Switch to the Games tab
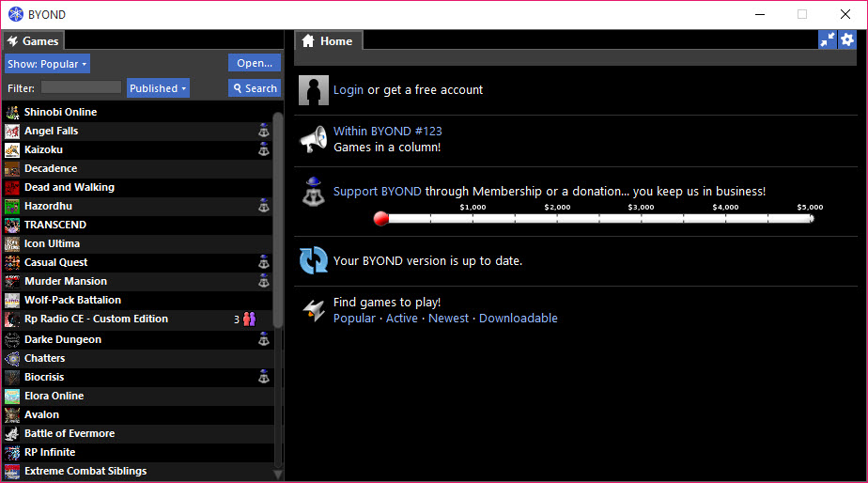Image resolution: width=868 pixels, height=483 pixels. click(x=33, y=41)
